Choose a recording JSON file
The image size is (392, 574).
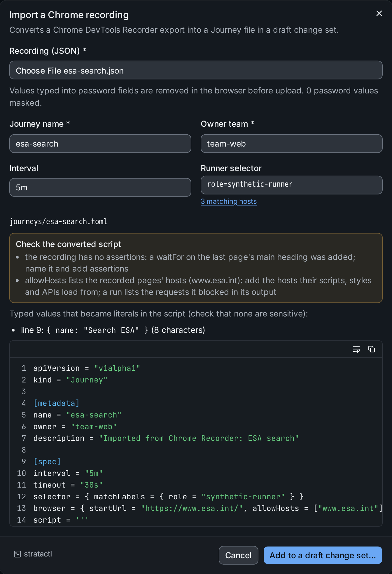pyautogui.click(x=196, y=70)
